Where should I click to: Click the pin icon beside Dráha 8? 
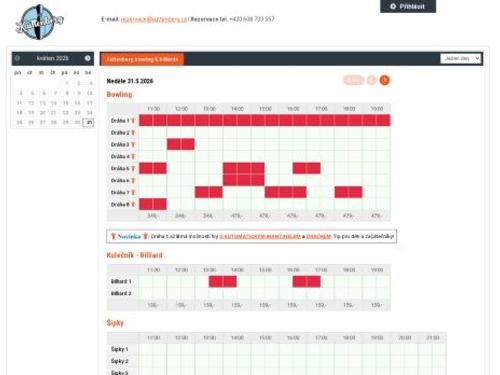point(133,205)
